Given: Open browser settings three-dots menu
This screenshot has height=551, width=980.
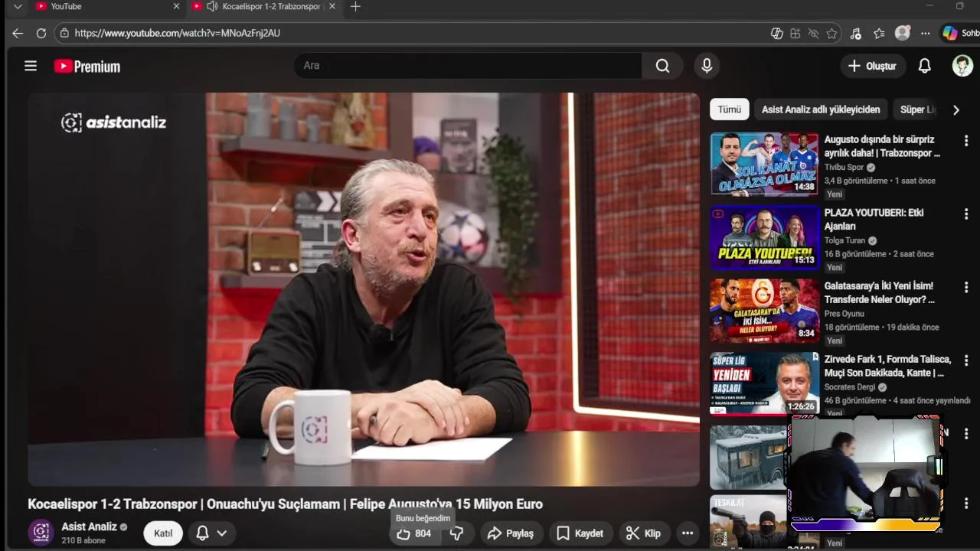Looking at the screenshot, I should click(x=926, y=33).
